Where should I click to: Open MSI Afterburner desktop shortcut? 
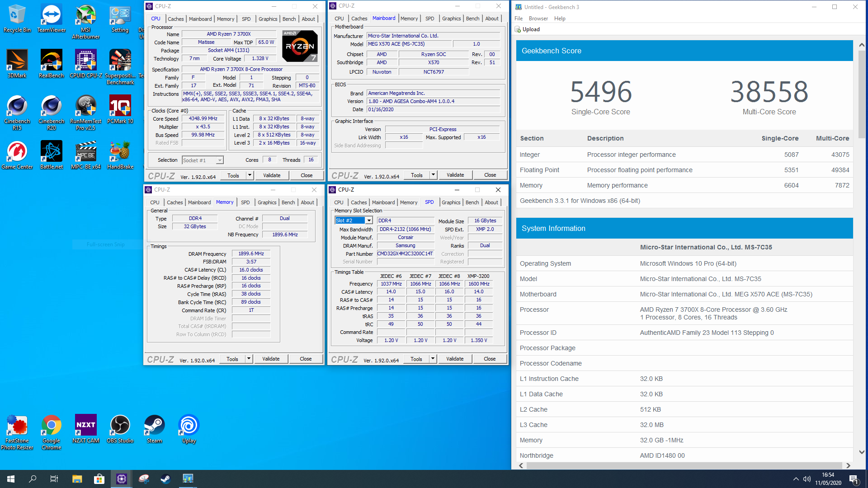pyautogui.click(x=85, y=22)
